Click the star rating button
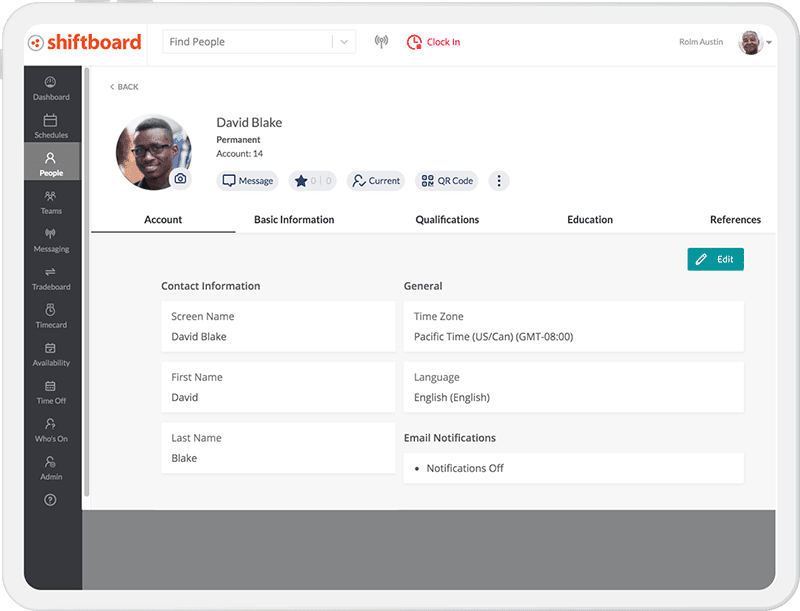This screenshot has width=800, height=611. 312,181
